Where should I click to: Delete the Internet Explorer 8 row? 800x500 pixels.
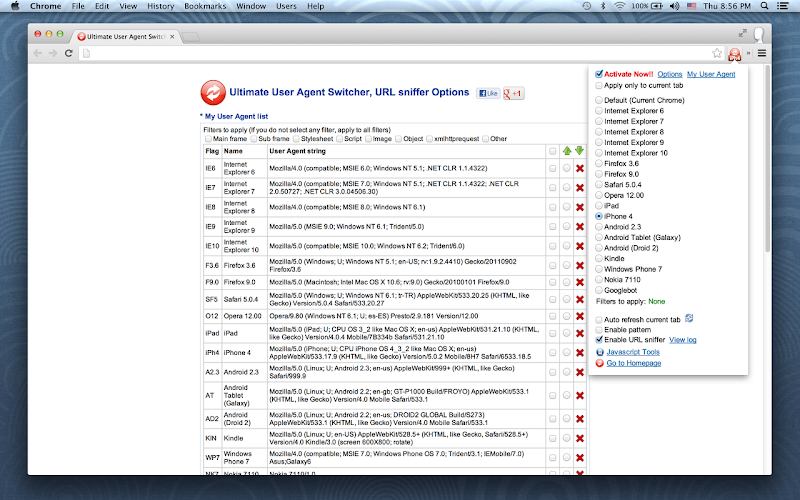[580, 207]
